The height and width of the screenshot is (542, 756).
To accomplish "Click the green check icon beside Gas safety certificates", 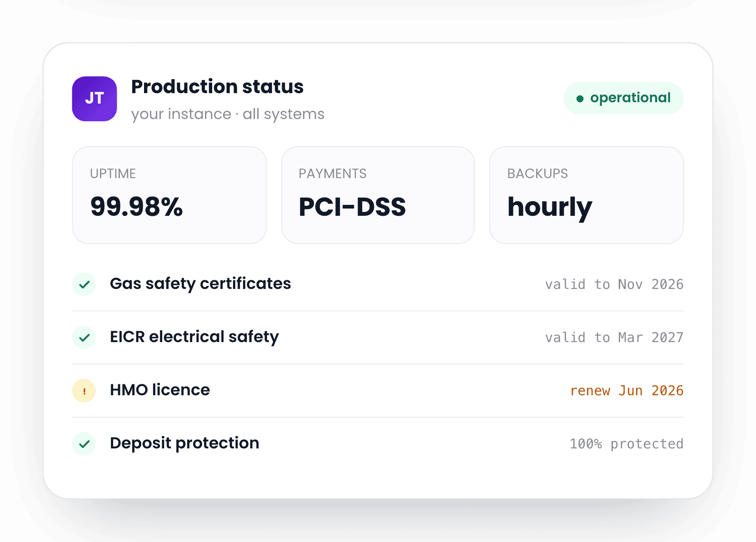I will coord(84,284).
